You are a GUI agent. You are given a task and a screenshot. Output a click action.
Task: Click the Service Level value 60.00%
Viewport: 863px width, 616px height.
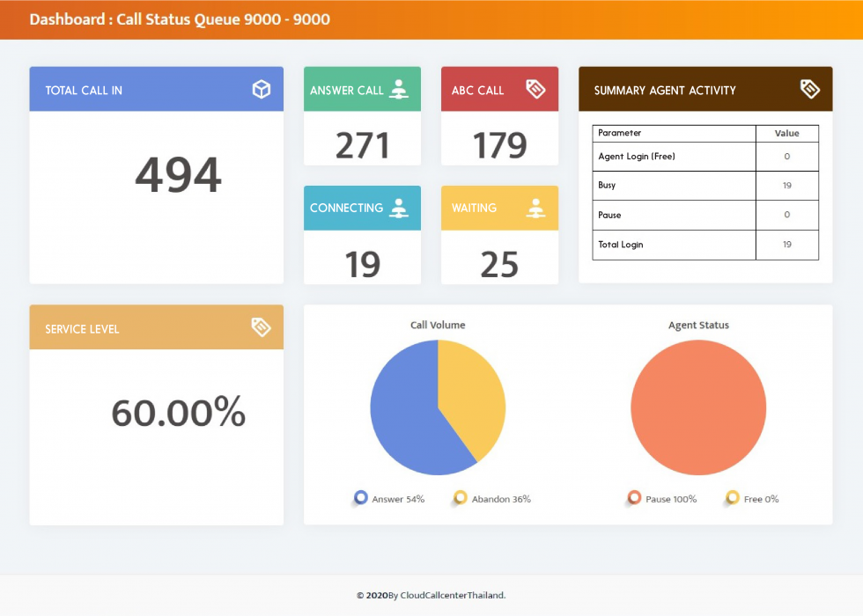point(178,413)
